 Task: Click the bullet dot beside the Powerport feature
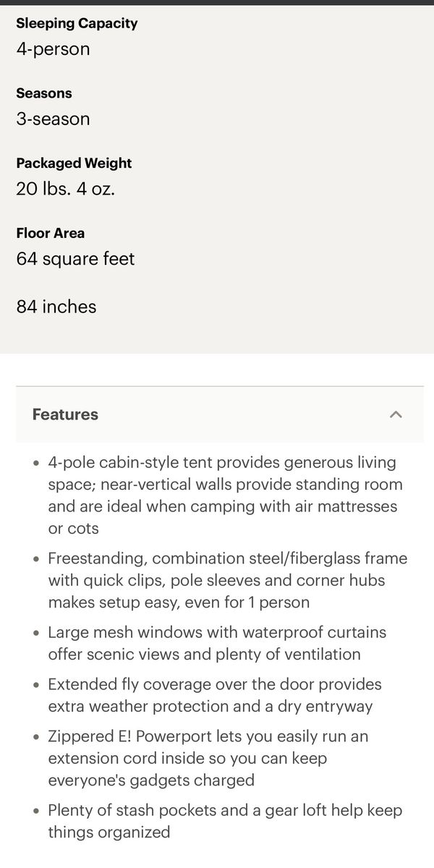pyautogui.click(x=37, y=737)
